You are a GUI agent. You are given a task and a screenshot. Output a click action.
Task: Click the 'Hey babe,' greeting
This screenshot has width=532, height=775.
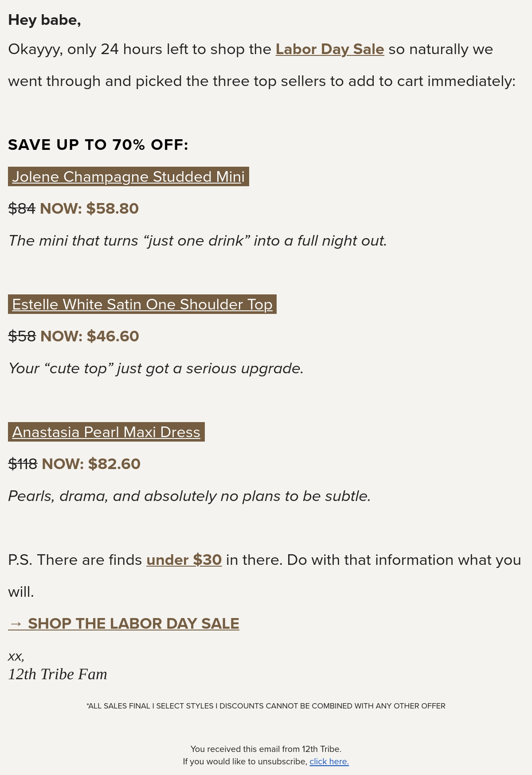click(x=44, y=20)
